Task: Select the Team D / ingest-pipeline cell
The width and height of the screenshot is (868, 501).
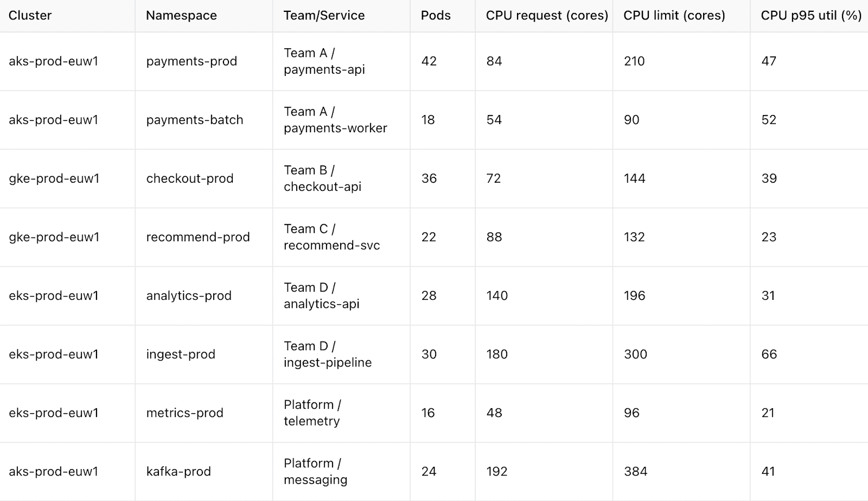Action: click(328, 354)
